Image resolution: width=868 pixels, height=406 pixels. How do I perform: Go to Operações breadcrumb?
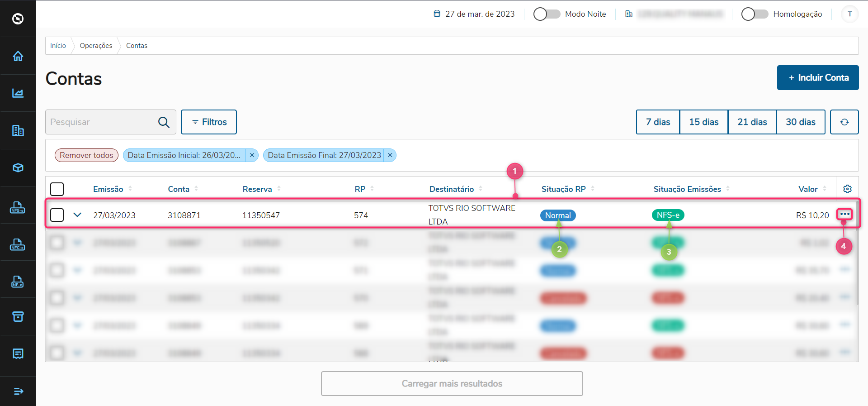[96, 46]
